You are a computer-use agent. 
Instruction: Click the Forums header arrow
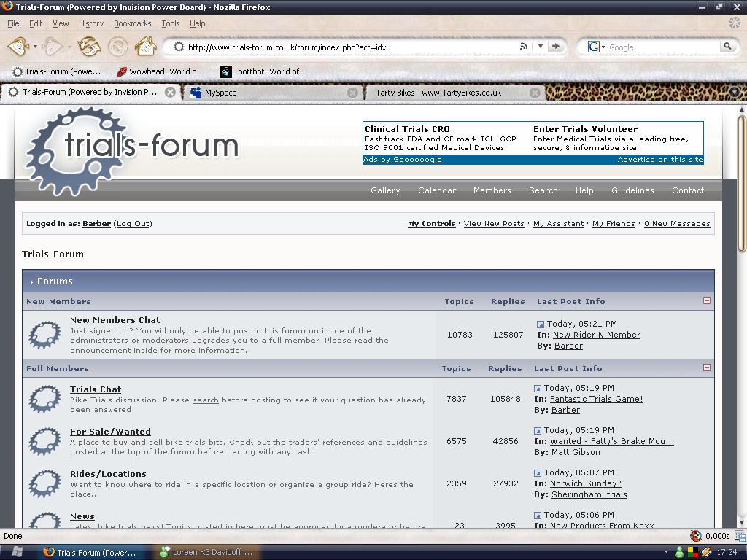click(x=31, y=282)
